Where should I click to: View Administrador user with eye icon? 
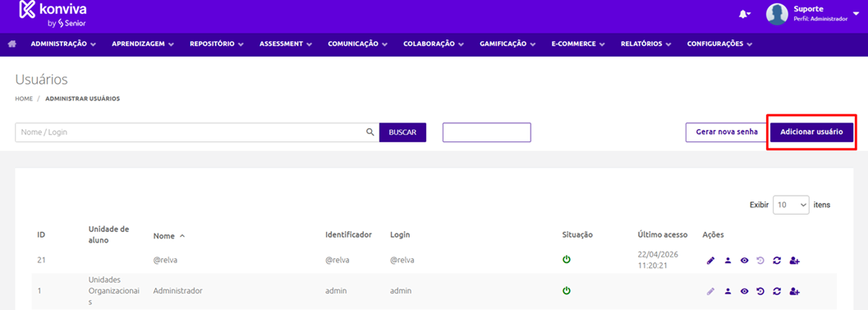(x=745, y=290)
